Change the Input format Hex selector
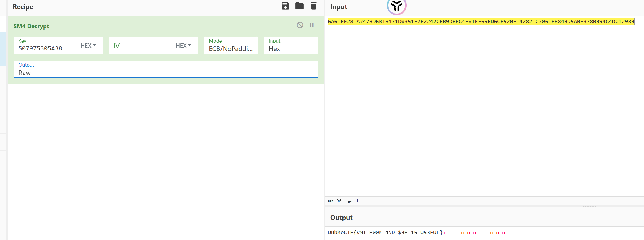Viewport: 644px width, 240px height. pyautogui.click(x=290, y=48)
